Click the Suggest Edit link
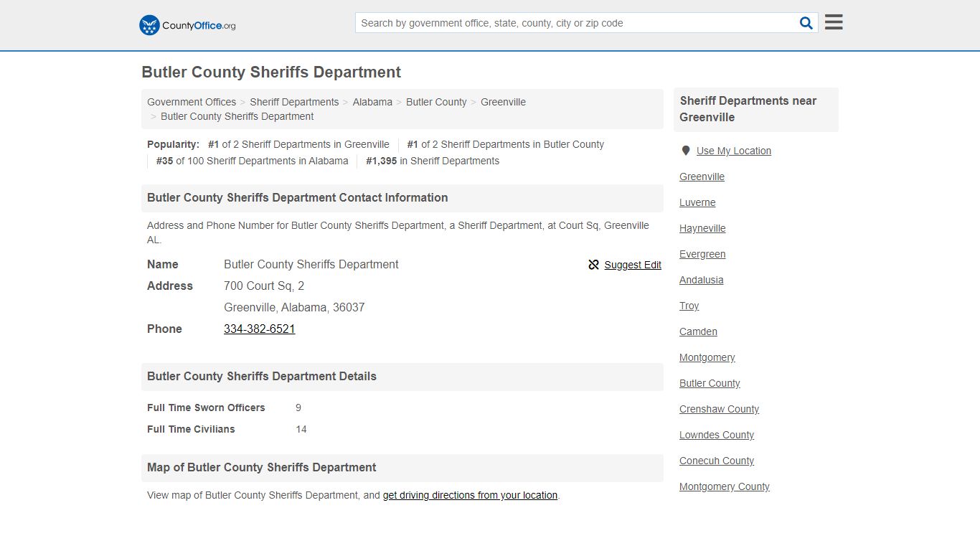This screenshot has width=980, height=551. click(x=633, y=265)
